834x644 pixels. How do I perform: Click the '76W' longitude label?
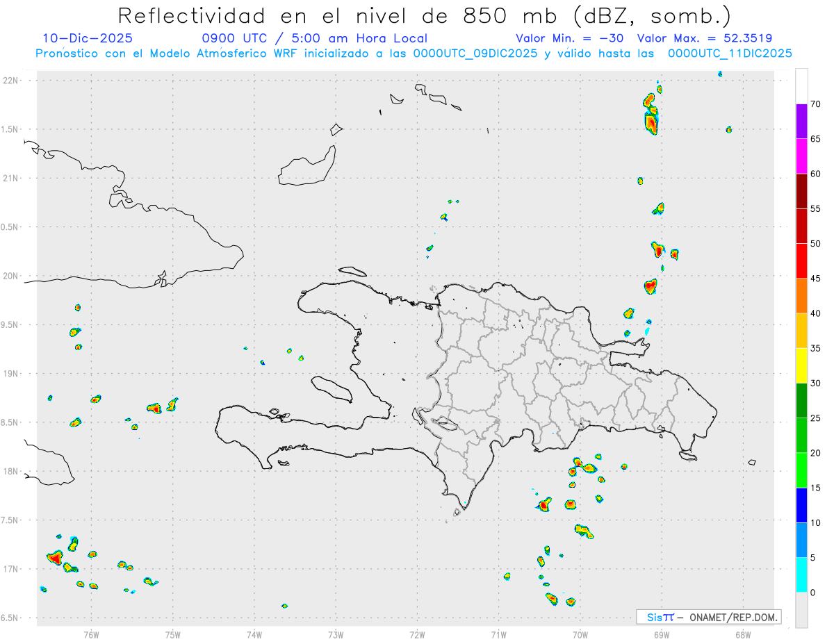click(x=91, y=634)
